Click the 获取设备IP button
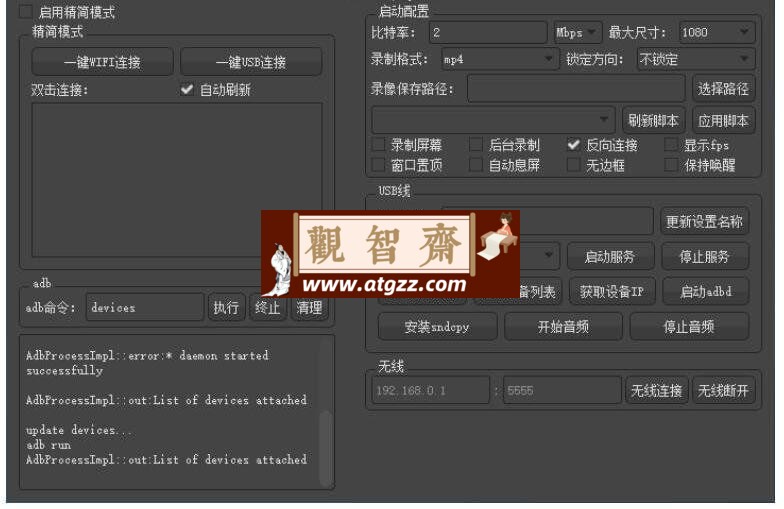Viewport: 784px width, 509px height. click(x=612, y=292)
